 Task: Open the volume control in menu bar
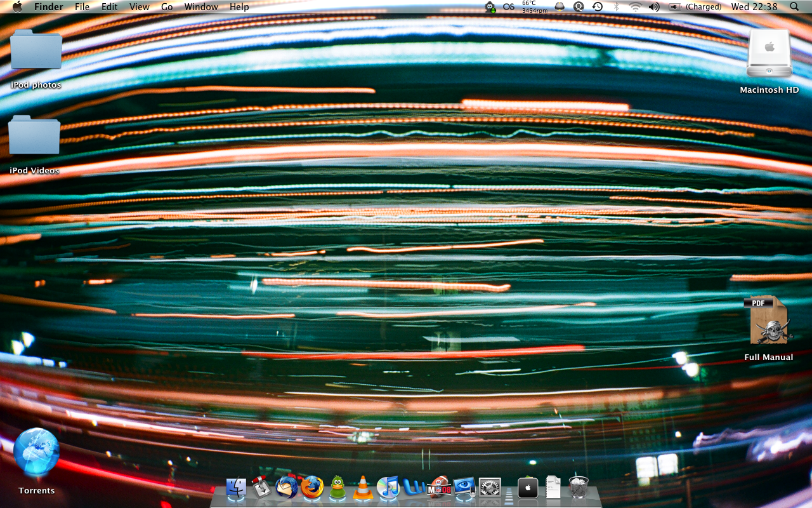point(654,7)
